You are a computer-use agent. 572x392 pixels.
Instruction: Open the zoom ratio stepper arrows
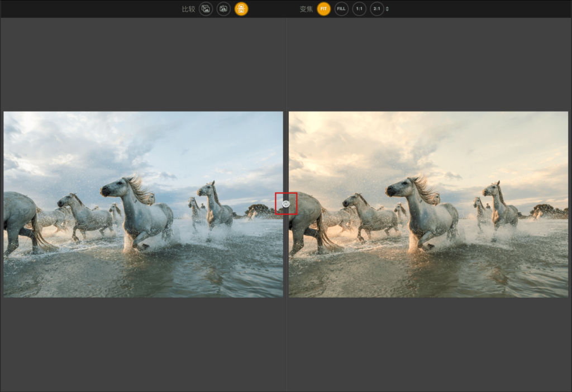(387, 9)
